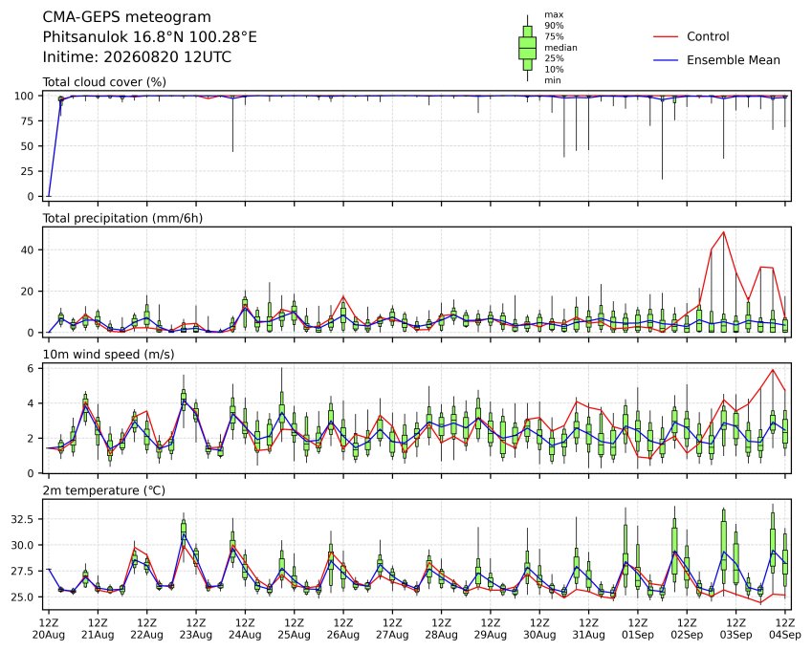The width and height of the screenshot is (812, 651).
Task: Click the 'Total cloud cover (%)' panel title
Action: [104, 82]
